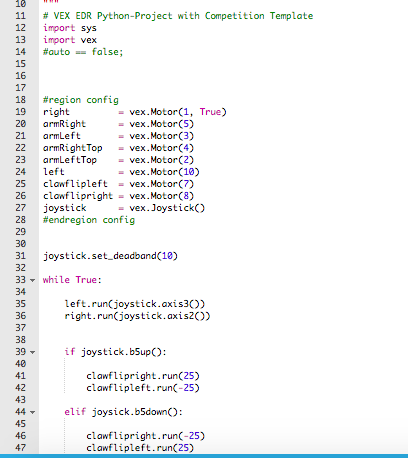Screen dimensions: 408x458
Task: Click 'joystick.set_deadband(10)' line
Action: [x=110, y=256]
